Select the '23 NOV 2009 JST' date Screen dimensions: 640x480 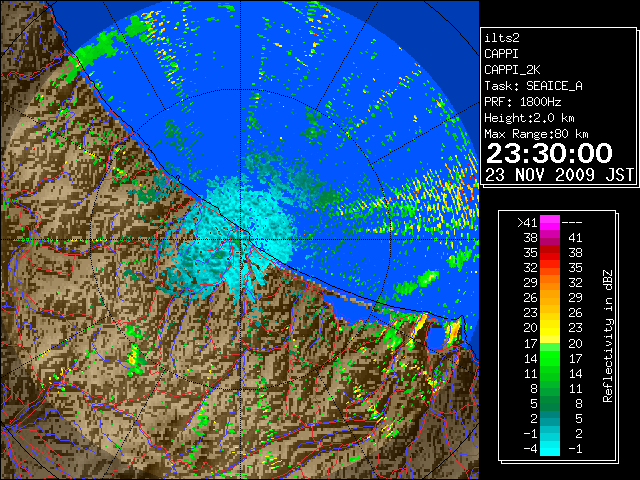click(559, 175)
